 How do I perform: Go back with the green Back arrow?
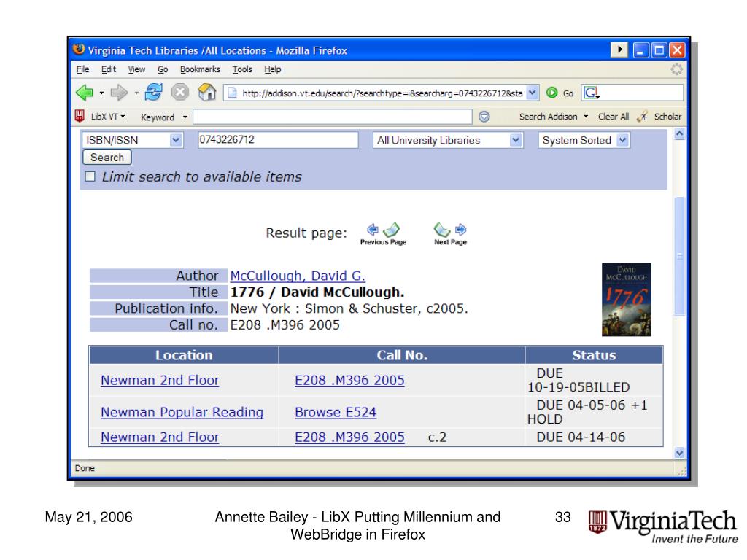point(85,93)
